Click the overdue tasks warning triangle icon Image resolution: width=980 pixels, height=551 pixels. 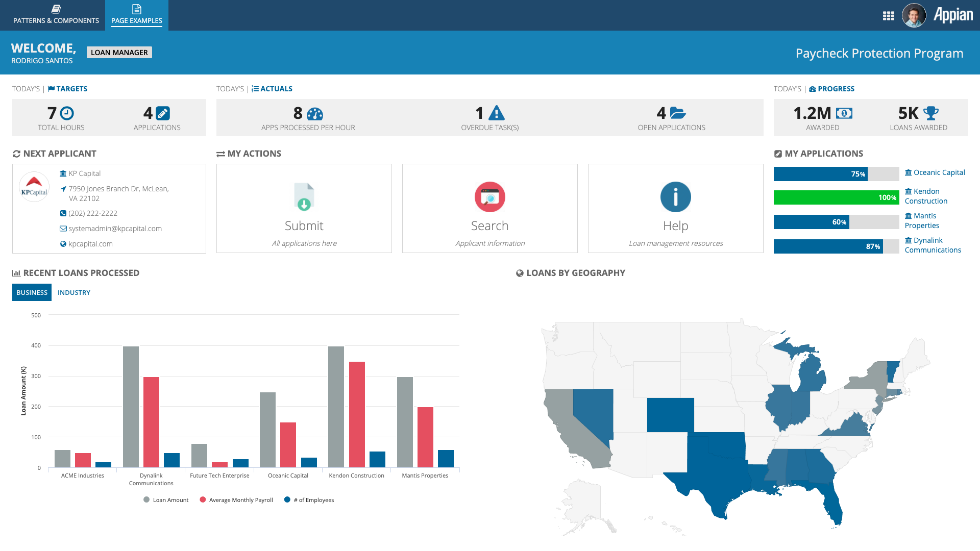[x=496, y=113]
